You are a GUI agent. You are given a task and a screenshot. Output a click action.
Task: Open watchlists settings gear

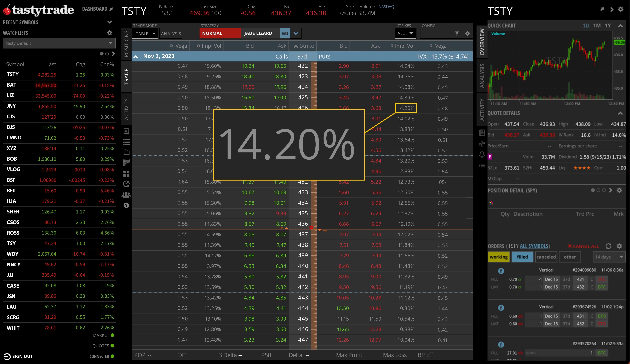(x=109, y=33)
